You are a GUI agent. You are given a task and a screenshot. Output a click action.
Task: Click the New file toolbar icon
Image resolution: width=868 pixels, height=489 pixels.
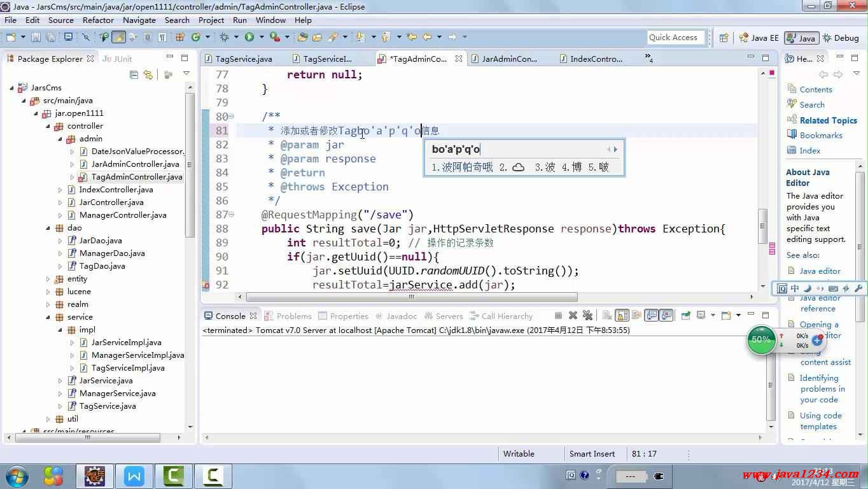point(10,38)
